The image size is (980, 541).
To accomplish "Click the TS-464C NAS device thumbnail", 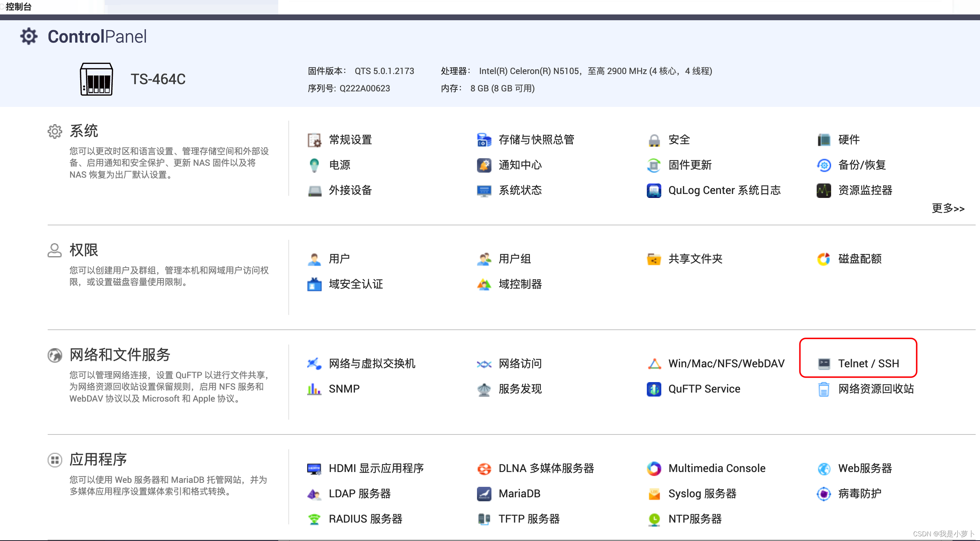I will click(x=96, y=79).
